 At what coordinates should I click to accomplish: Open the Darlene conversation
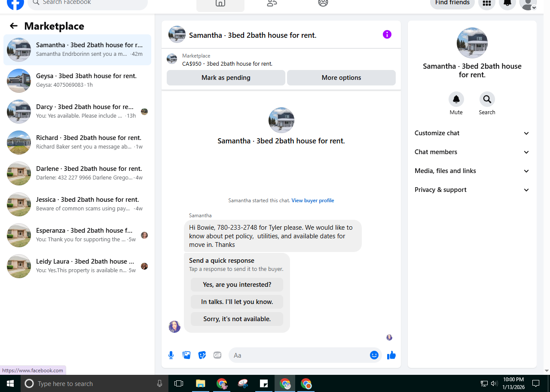click(77, 173)
